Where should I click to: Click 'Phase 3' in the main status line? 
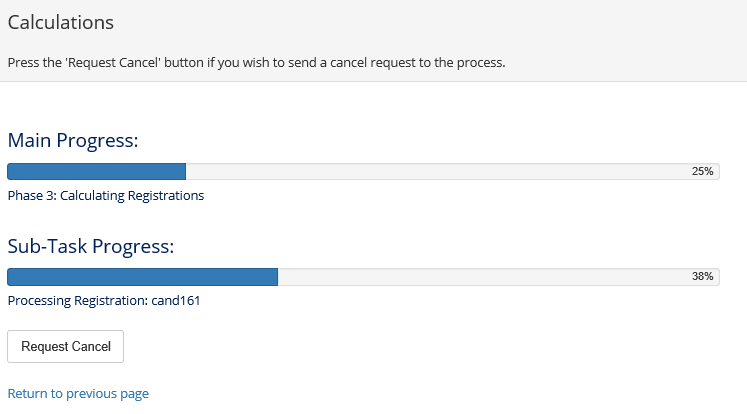coord(30,196)
